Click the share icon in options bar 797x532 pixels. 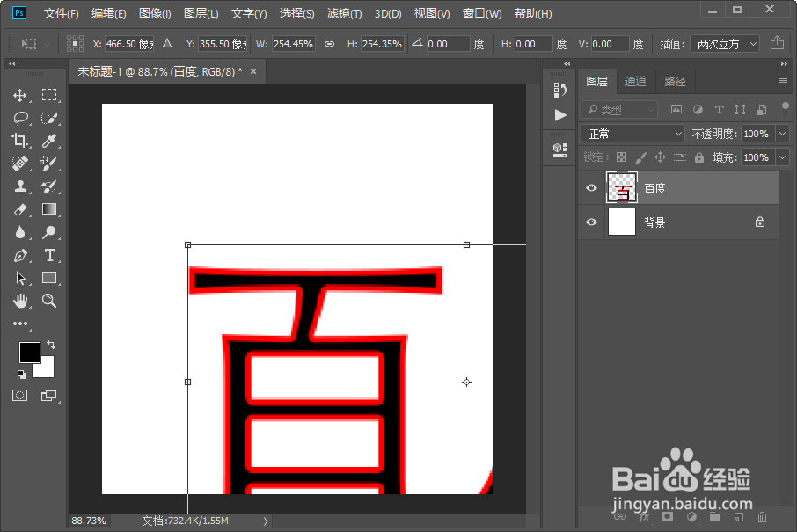click(x=777, y=43)
